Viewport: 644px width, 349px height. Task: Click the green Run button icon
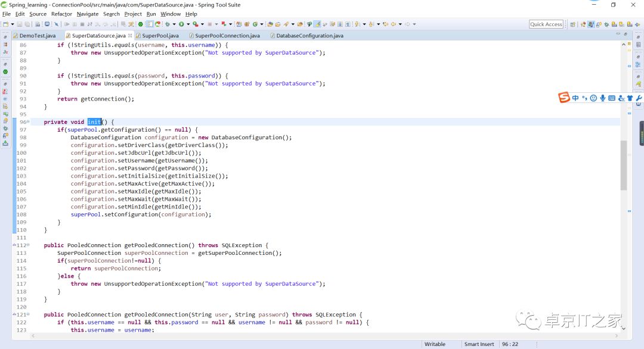pos(181,24)
